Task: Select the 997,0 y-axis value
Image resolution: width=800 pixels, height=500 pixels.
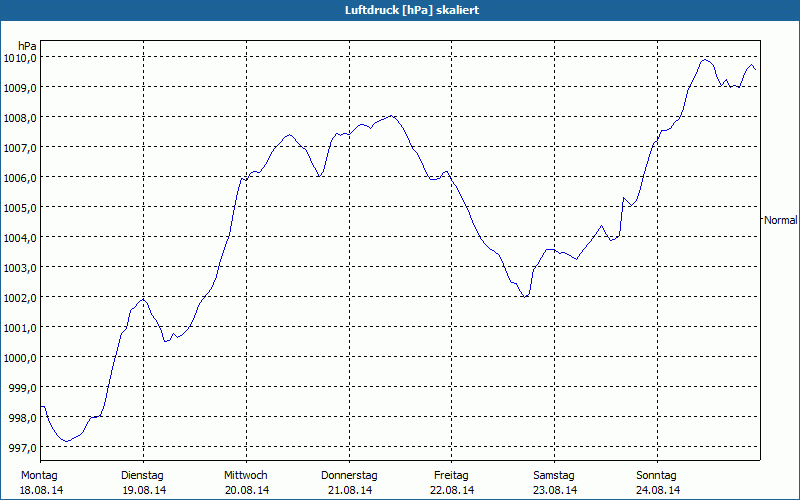Action: [x=23, y=447]
